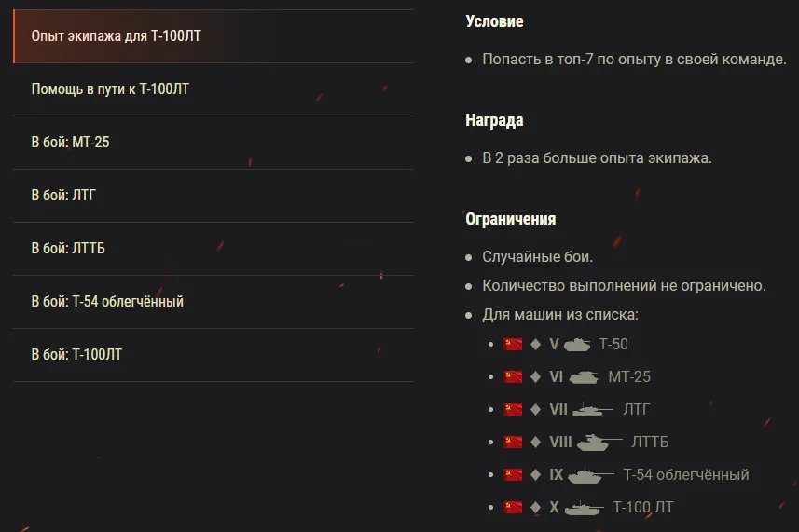Click the 'Т-50' vehicle name link
The width and height of the screenshot is (799, 532).
coord(613,344)
